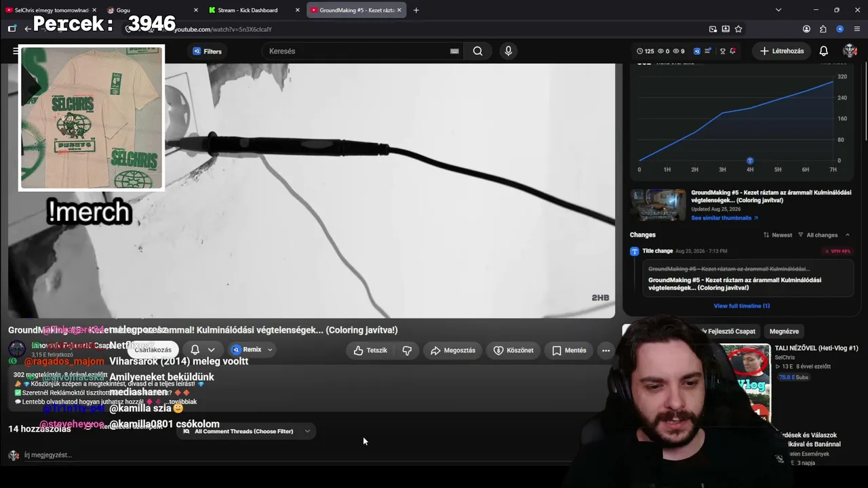Viewport: 868px width, 488px height.
Task: Save the video with Mentés
Action: click(569, 350)
